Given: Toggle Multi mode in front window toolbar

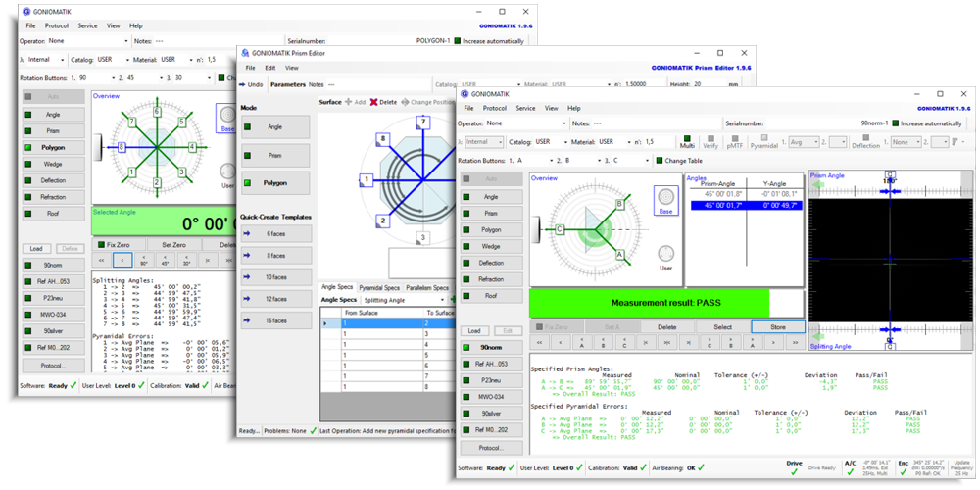Looking at the screenshot, I should (688, 142).
